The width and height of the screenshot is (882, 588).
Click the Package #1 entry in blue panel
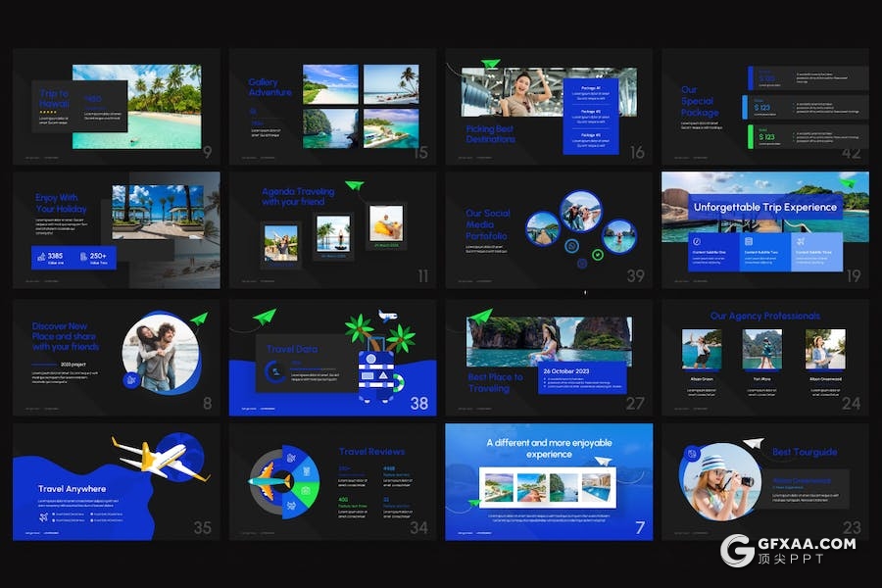pos(590,91)
